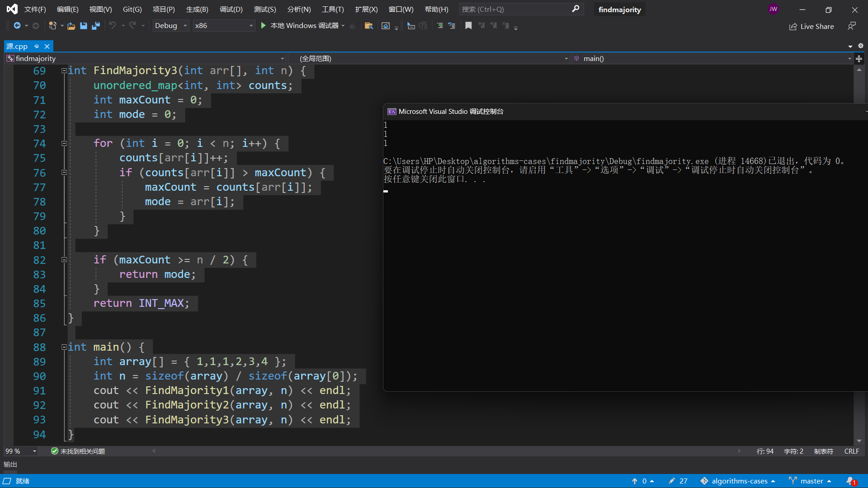Open the 编辑(E) menu
The image size is (868, 488).
[67, 9]
